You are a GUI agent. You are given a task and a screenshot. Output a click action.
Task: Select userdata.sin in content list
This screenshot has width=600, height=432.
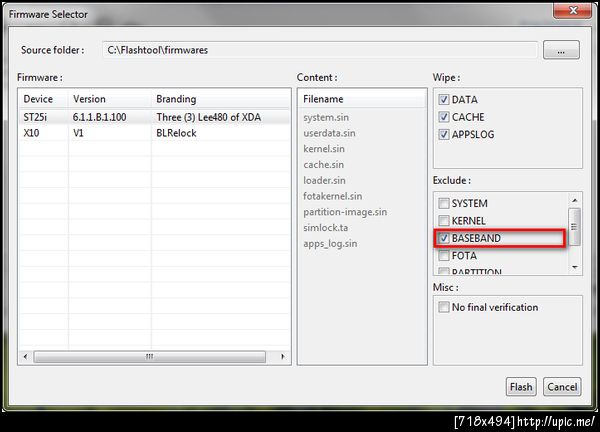click(x=329, y=133)
